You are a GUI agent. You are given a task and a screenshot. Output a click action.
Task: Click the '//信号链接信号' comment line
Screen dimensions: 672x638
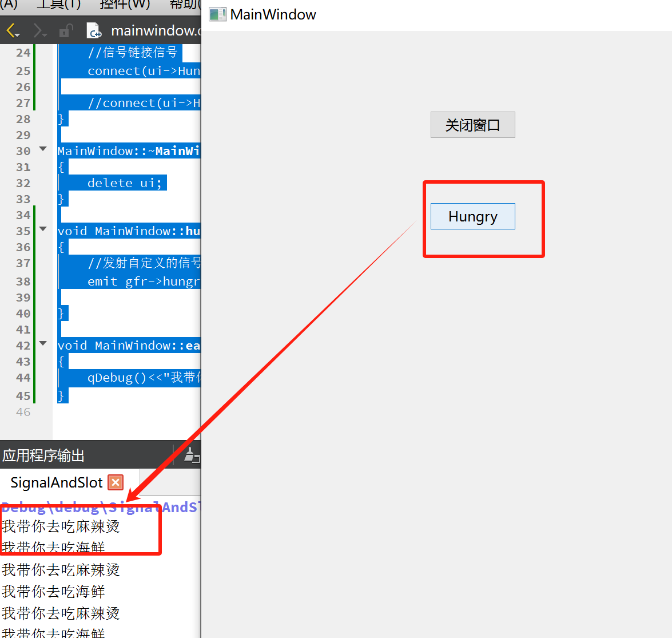click(x=133, y=52)
